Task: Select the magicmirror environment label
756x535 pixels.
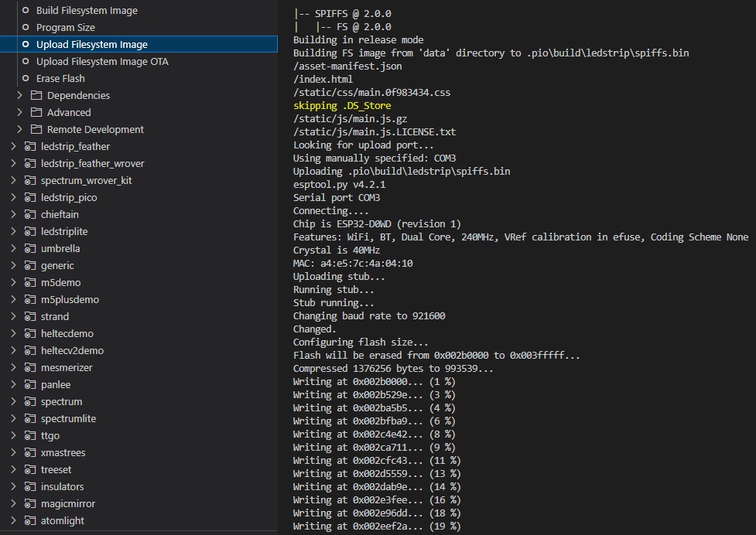Action: pyautogui.click(x=68, y=504)
